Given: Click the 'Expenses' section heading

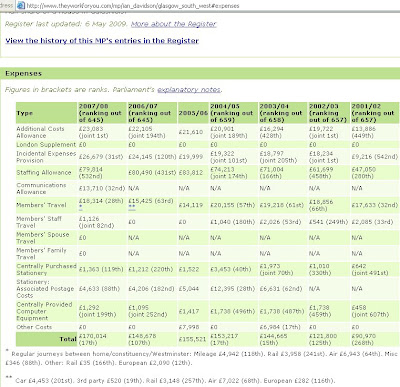Looking at the screenshot, I should pos(23,73).
